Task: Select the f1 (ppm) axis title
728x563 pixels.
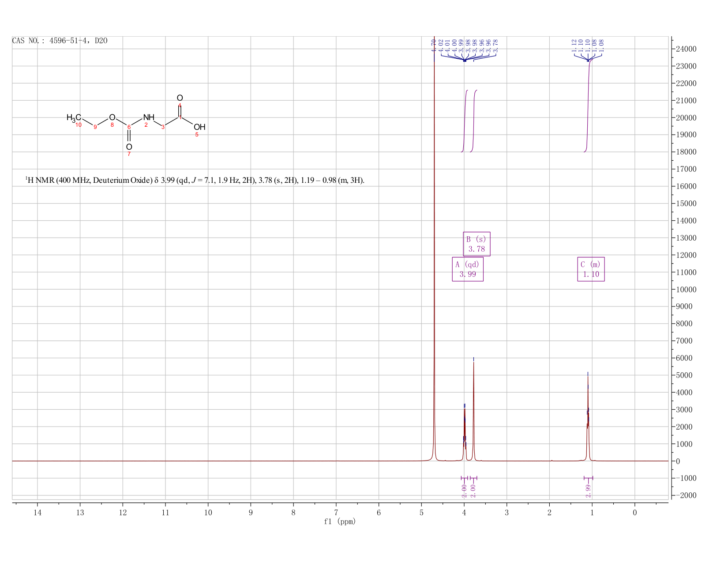Action: (x=340, y=521)
